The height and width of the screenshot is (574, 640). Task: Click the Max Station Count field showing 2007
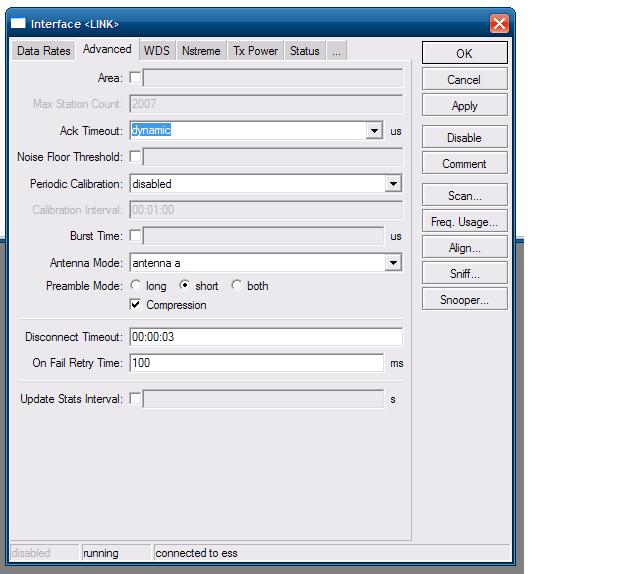[266, 104]
